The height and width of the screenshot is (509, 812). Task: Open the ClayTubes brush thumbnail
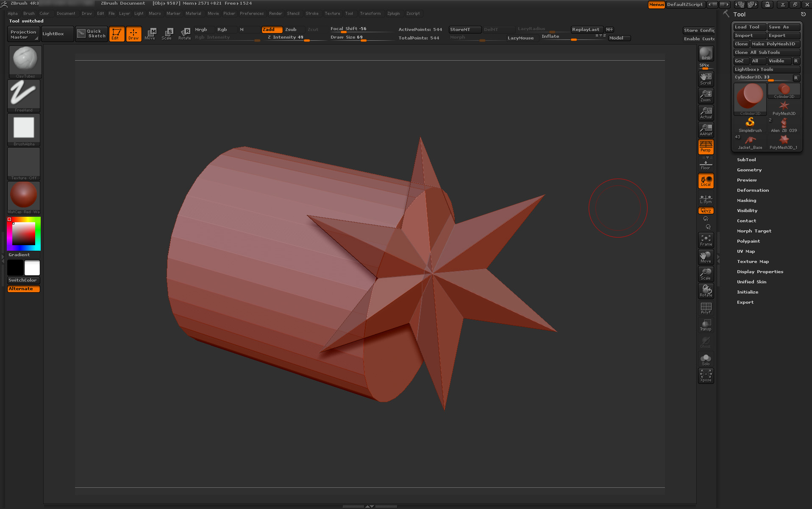(25, 61)
